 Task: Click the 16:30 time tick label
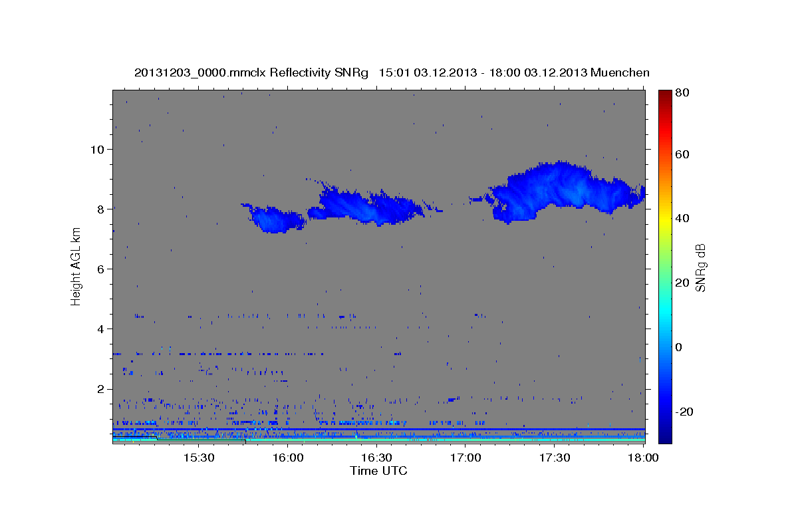(376, 458)
